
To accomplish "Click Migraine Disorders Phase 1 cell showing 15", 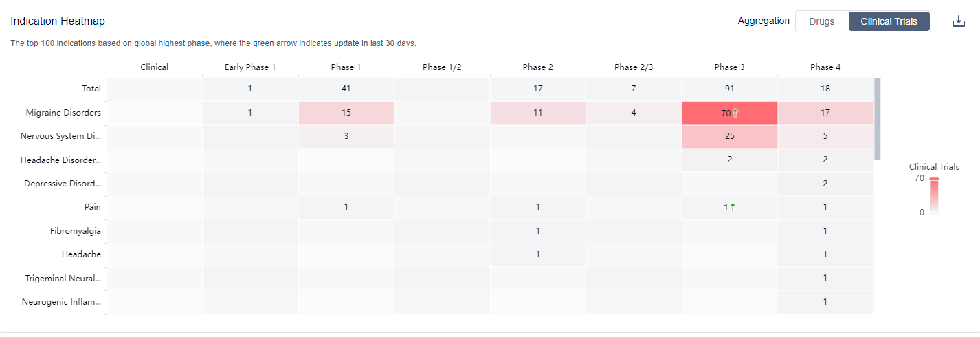I will tap(346, 113).
